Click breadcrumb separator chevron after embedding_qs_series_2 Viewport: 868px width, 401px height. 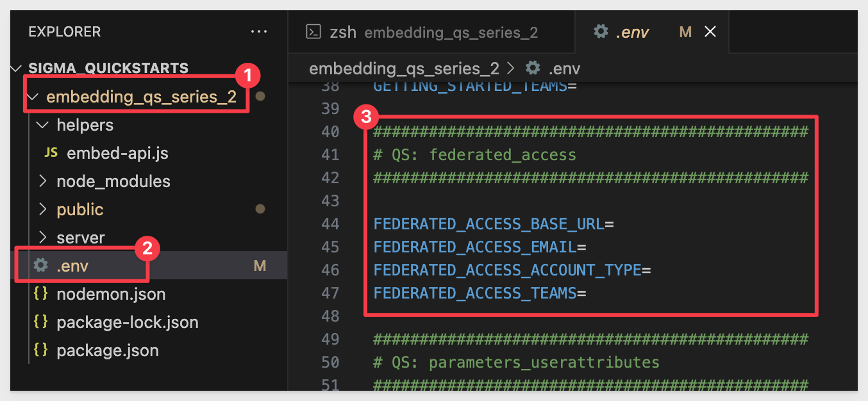[511, 68]
